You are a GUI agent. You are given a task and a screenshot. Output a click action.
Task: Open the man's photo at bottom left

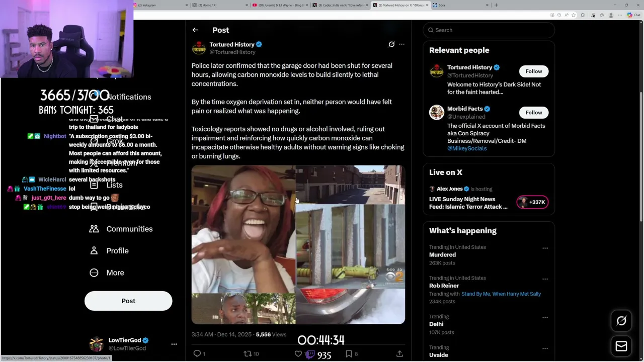[243, 309]
